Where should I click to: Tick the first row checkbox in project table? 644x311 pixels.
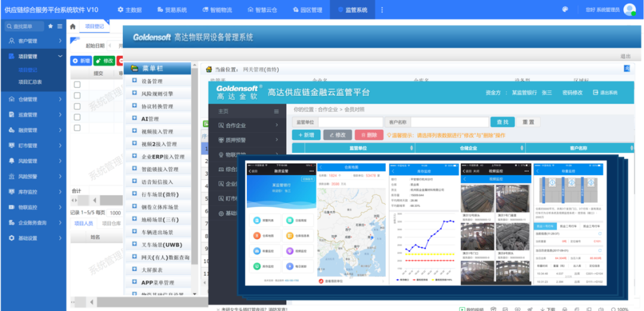77,85
